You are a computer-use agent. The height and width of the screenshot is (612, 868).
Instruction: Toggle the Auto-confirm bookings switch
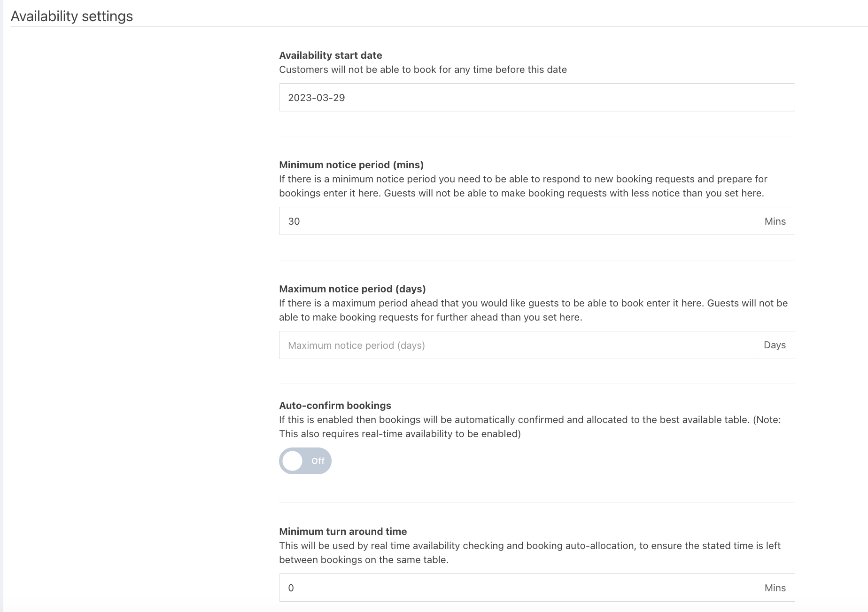pyautogui.click(x=305, y=461)
